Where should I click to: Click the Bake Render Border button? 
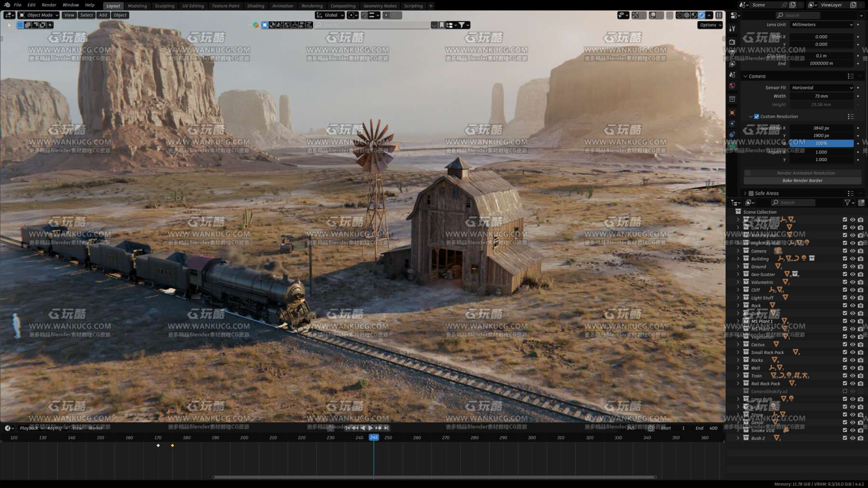pyautogui.click(x=802, y=181)
